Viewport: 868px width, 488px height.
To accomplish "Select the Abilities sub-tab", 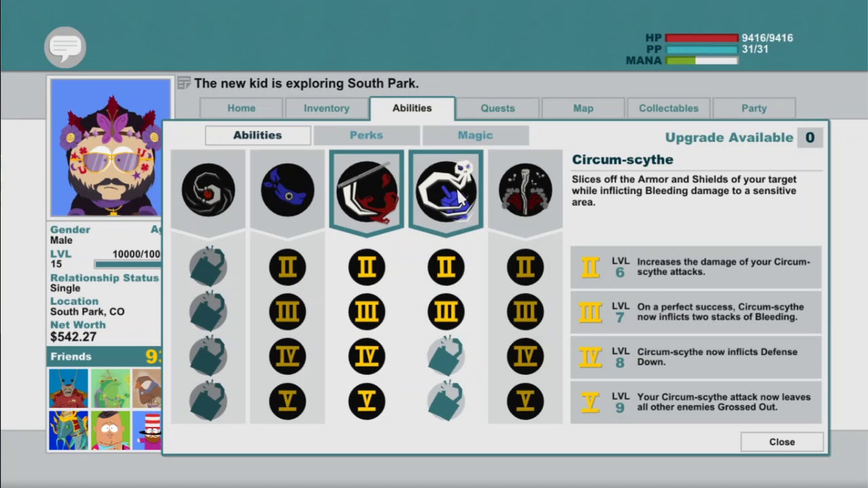I will point(258,136).
